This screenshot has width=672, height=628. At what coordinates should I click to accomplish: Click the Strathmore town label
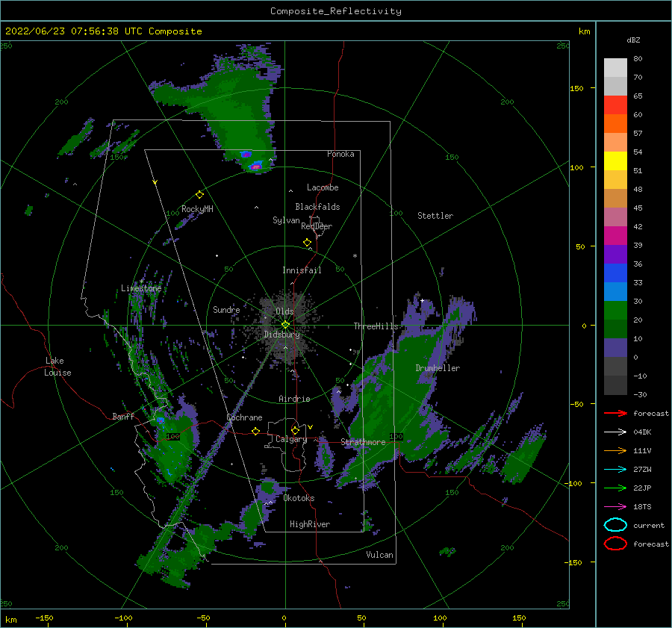click(x=363, y=442)
